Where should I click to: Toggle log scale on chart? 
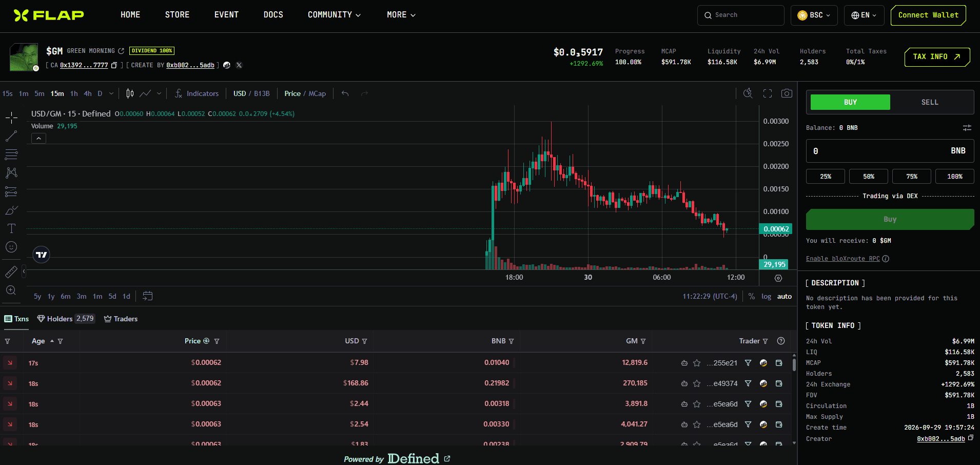click(x=766, y=296)
